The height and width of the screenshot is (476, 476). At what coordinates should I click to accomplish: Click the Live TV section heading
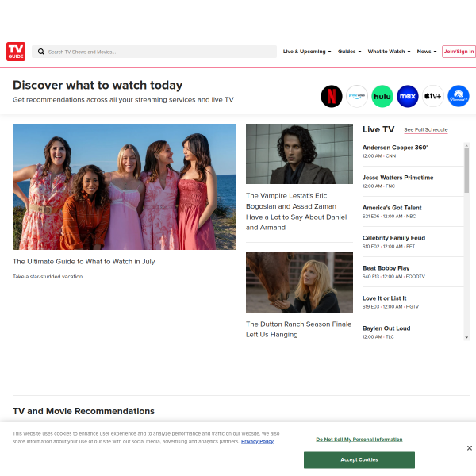[x=378, y=129]
